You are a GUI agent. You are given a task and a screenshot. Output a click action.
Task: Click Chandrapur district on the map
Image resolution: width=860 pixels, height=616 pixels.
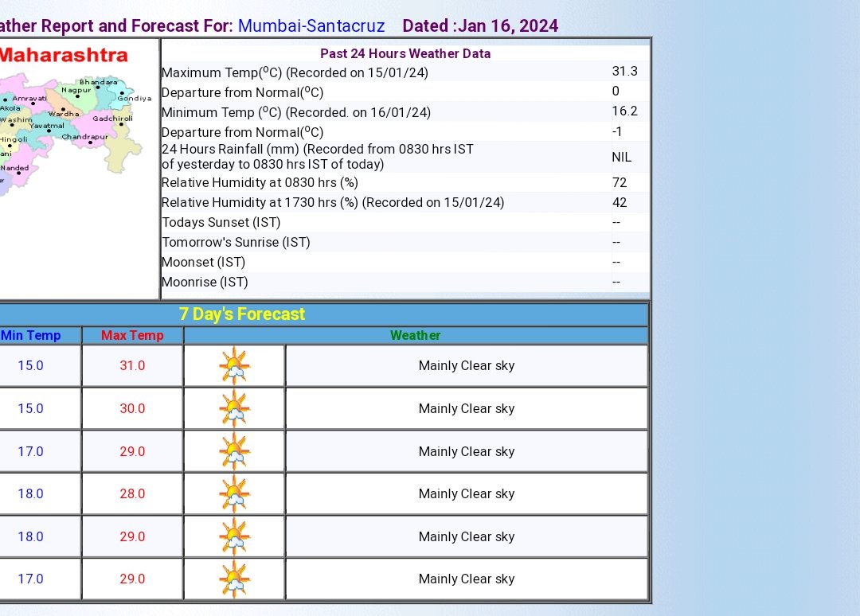pyautogui.click(x=85, y=136)
